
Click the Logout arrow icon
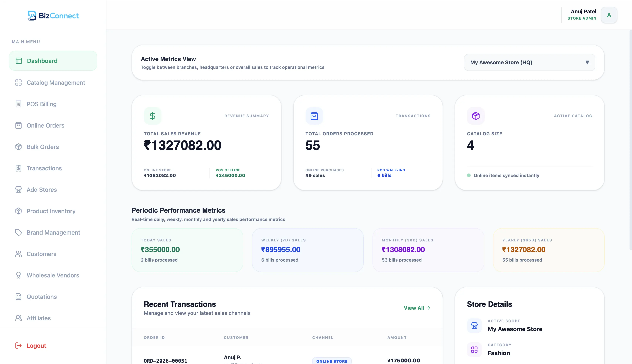point(18,346)
